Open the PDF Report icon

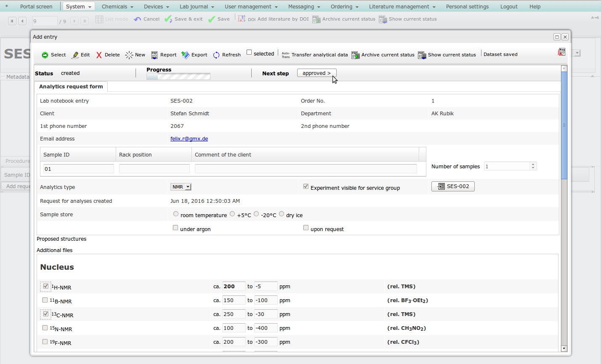154,55
